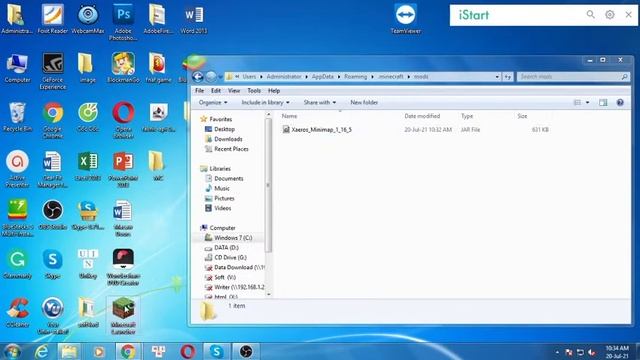640x360 pixels.
Task: Switch to Chrome in the taskbar
Action: pos(128,351)
